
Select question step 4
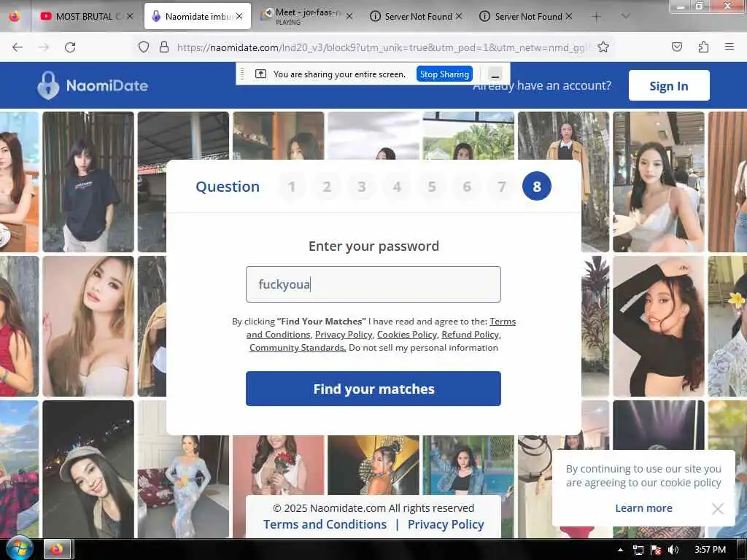pyautogui.click(x=397, y=186)
